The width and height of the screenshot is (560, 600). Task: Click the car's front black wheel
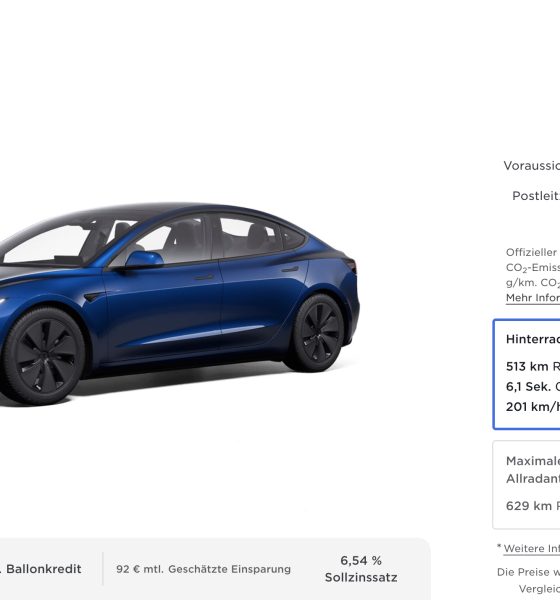click(x=44, y=357)
